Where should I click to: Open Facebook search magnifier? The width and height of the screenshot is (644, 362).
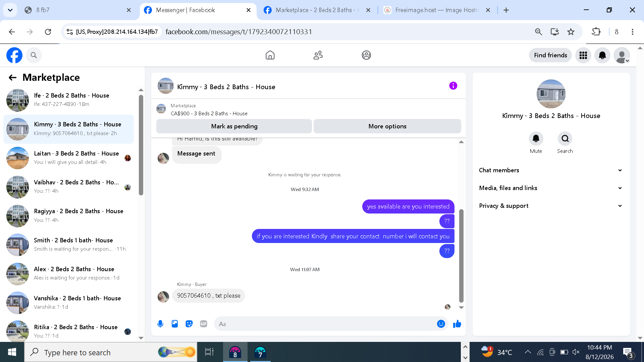click(x=34, y=55)
